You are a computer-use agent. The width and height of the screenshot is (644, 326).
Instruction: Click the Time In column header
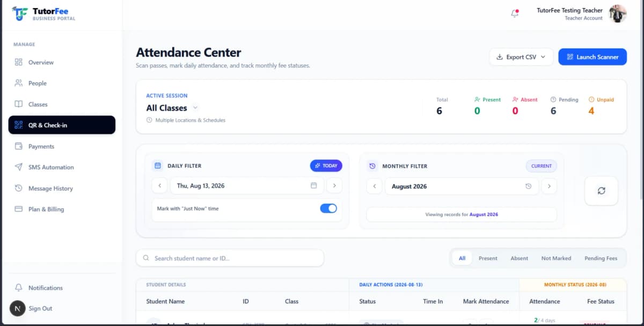(x=433, y=301)
